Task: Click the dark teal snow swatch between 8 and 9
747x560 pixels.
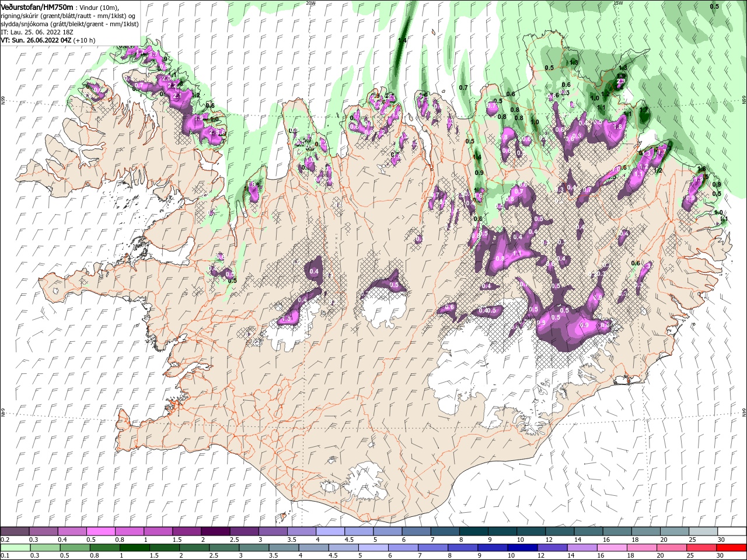Action: coord(473,531)
